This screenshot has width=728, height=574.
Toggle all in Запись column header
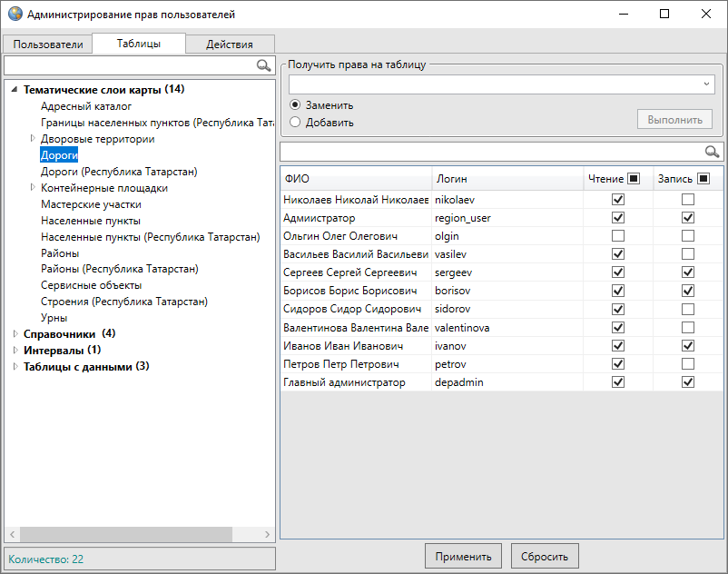pyautogui.click(x=703, y=178)
